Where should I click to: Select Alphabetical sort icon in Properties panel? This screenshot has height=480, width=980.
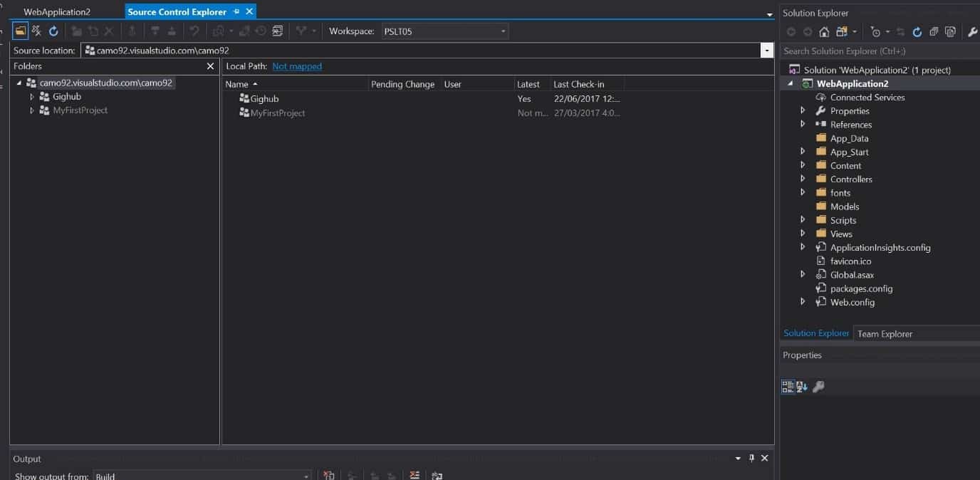pyautogui.click(x=802, y=387)
